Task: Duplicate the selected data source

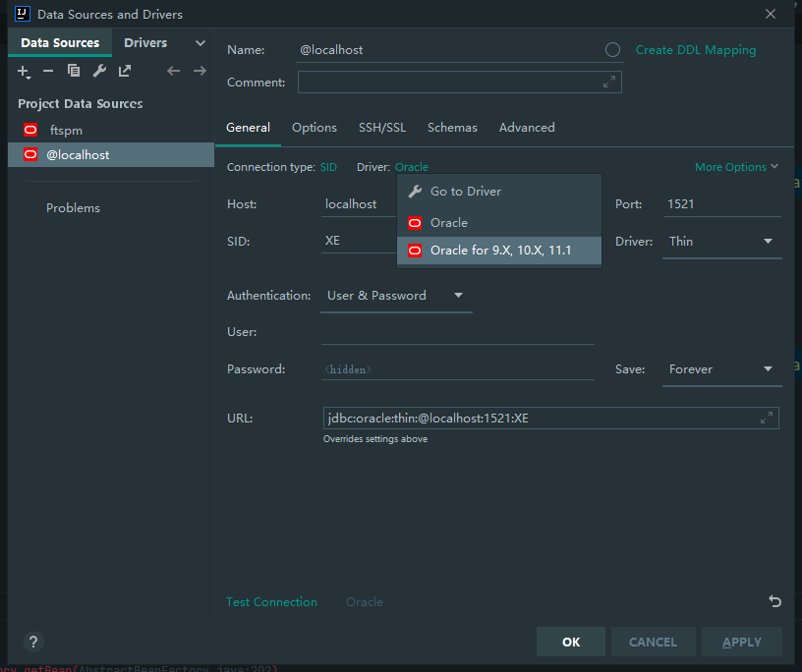Action: [74, 71]
